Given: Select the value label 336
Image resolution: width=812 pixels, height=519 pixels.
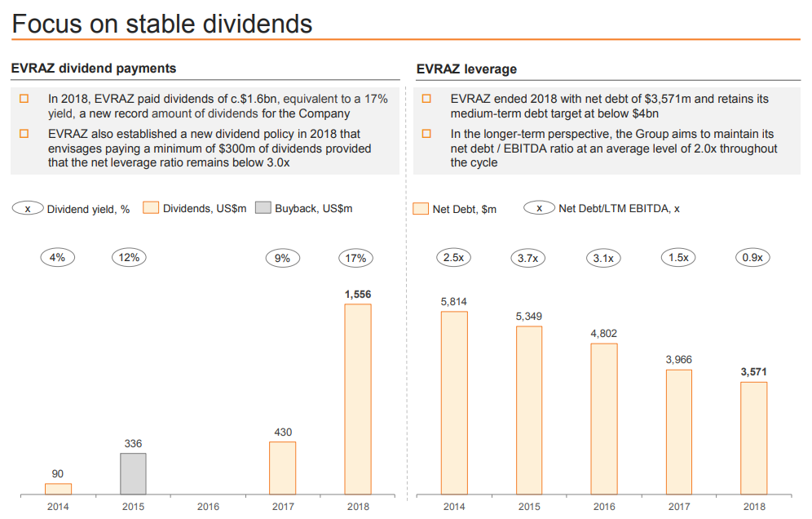Looking at the screenshot, I should coord(133,443).
